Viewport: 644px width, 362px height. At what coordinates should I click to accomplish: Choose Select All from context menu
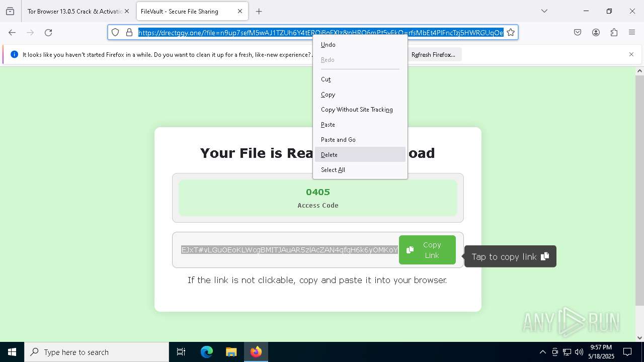360,169
